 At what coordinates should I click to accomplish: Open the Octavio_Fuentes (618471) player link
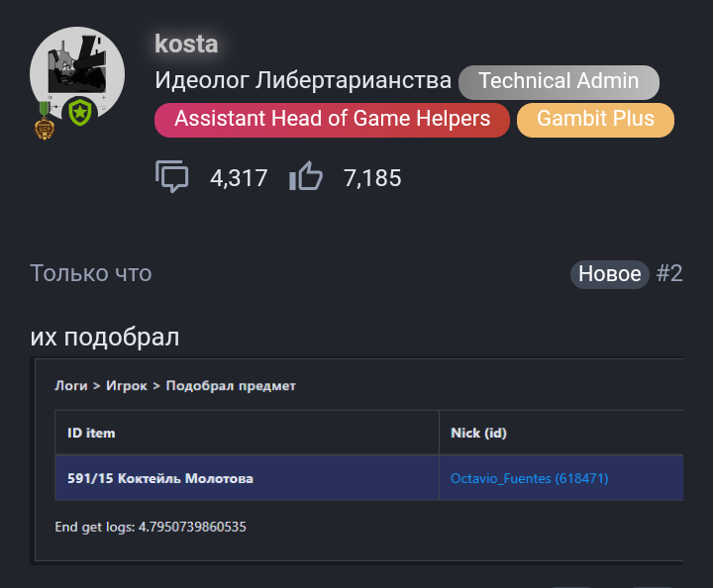529,478
